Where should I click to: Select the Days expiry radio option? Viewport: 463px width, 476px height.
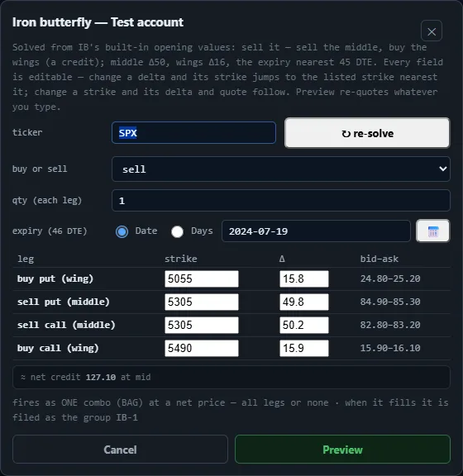[x=177, y=231]
